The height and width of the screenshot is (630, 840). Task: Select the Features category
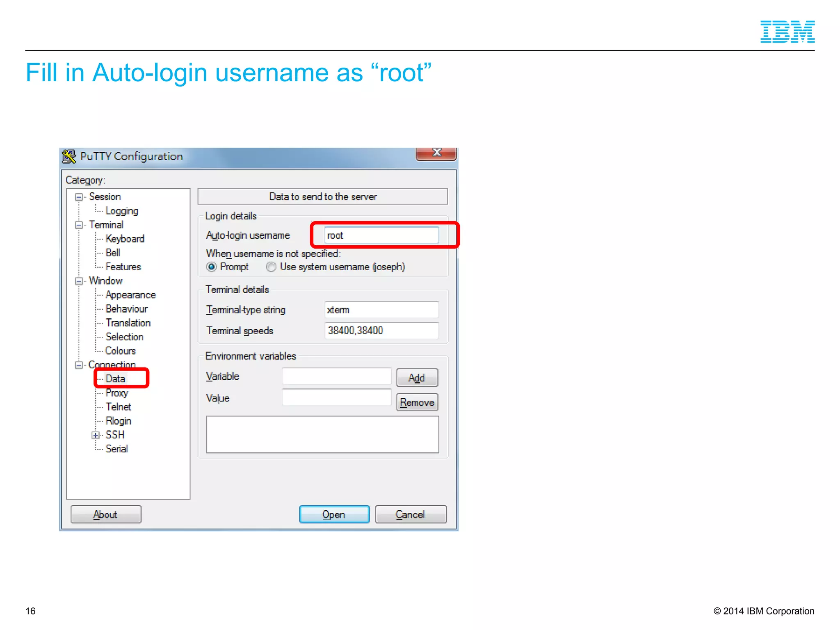(x=123, y=267)
